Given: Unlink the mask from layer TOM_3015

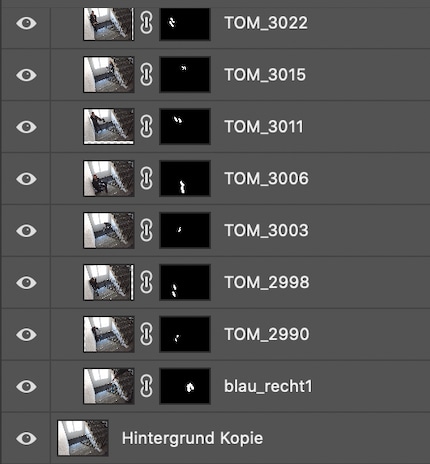Looking at the screenshot, I should click(x=146, y=75).
